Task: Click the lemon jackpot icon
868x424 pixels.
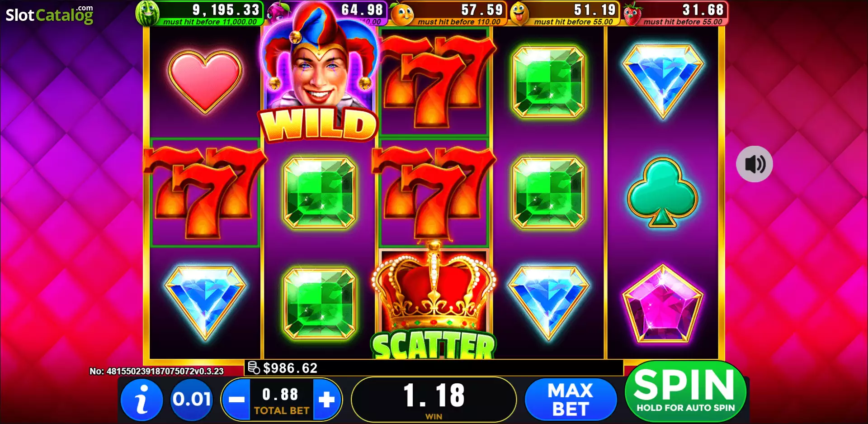Action: coord(519,13)
